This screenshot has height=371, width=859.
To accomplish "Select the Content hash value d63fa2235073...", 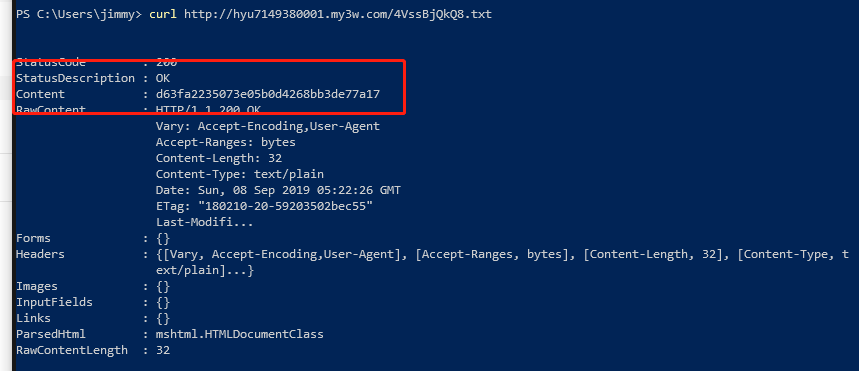I will point(268,94).
